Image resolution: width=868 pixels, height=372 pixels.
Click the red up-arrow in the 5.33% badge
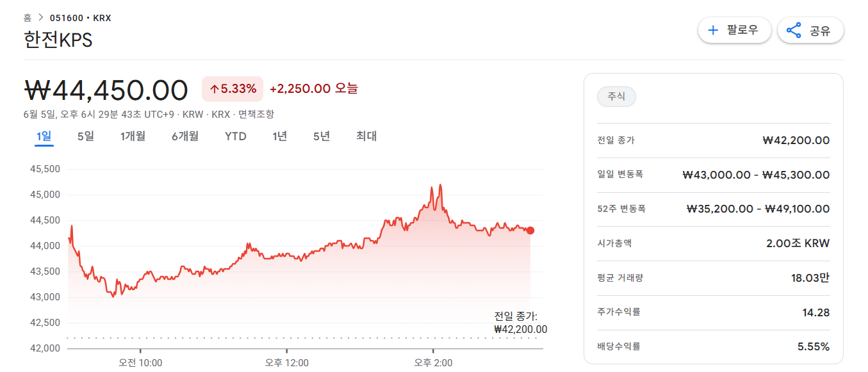pos(213,87)
